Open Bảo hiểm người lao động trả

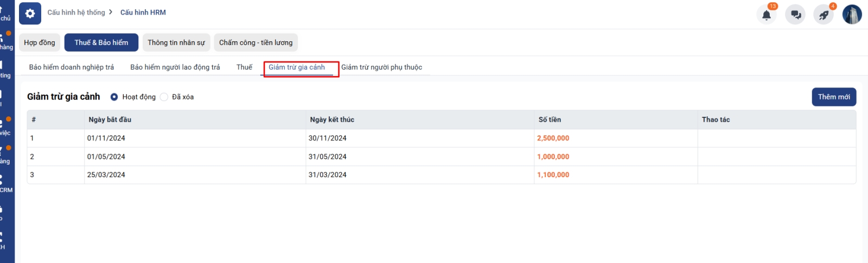[x=175, y=67]
